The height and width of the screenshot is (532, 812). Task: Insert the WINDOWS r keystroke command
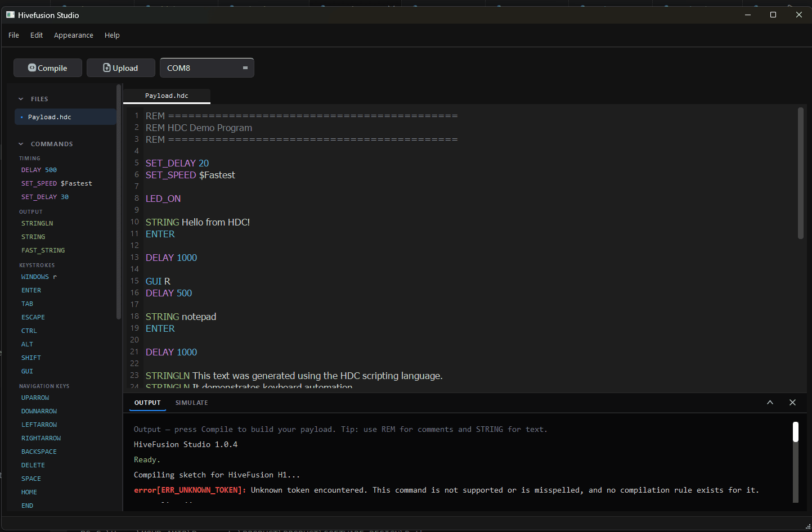[39, 277]
